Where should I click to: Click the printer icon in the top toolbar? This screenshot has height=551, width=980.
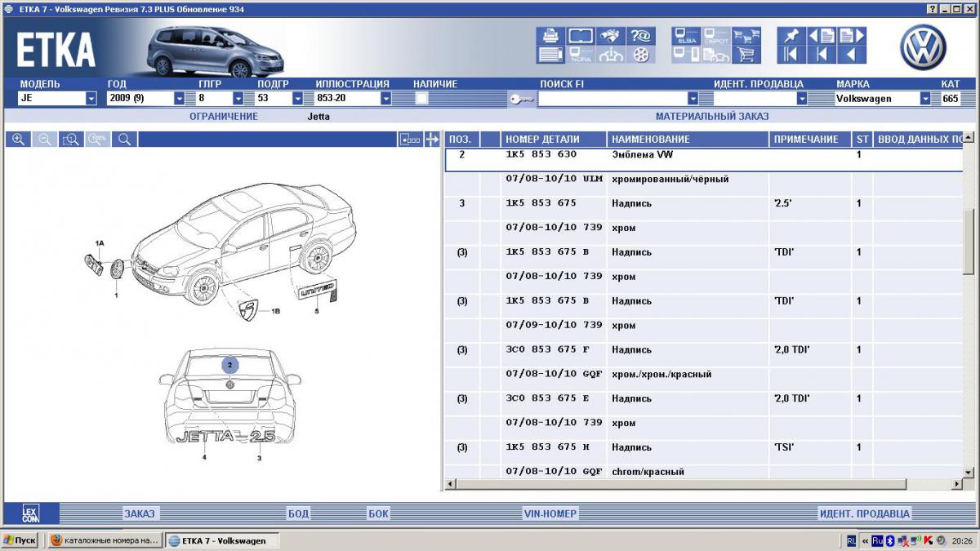551,36
